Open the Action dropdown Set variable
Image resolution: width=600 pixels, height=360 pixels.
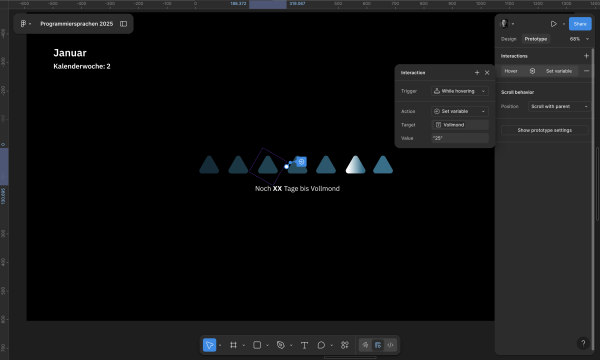[460, 111]
